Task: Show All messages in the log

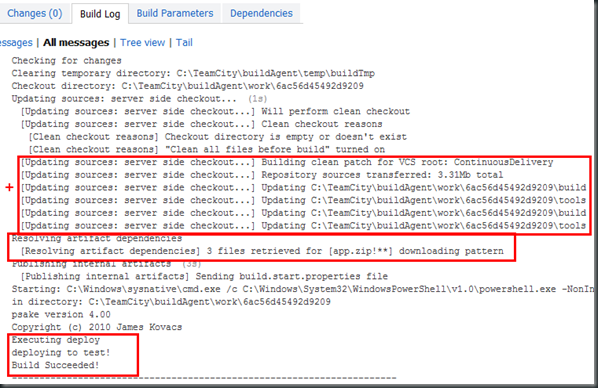Action: [76, 42]
